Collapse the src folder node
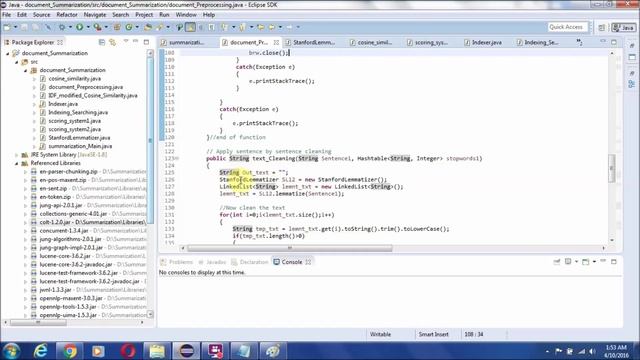This screenshot has height=360, width=640. [17, 62]
